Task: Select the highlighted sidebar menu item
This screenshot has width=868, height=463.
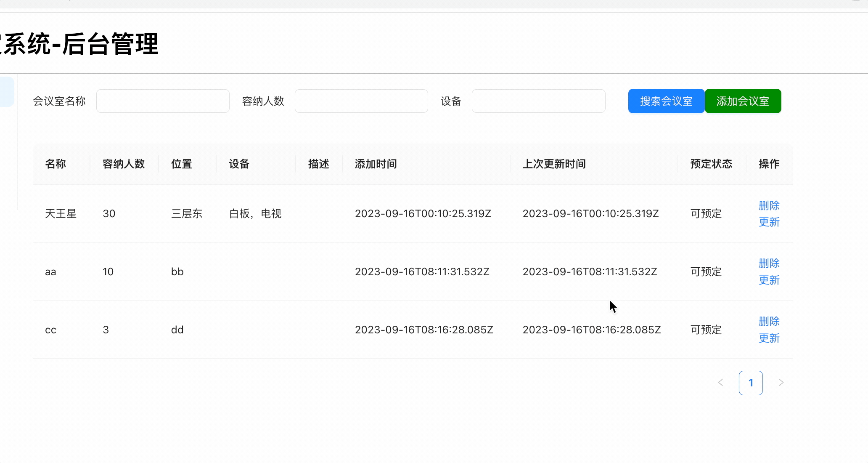Action: tap(6, 92)
